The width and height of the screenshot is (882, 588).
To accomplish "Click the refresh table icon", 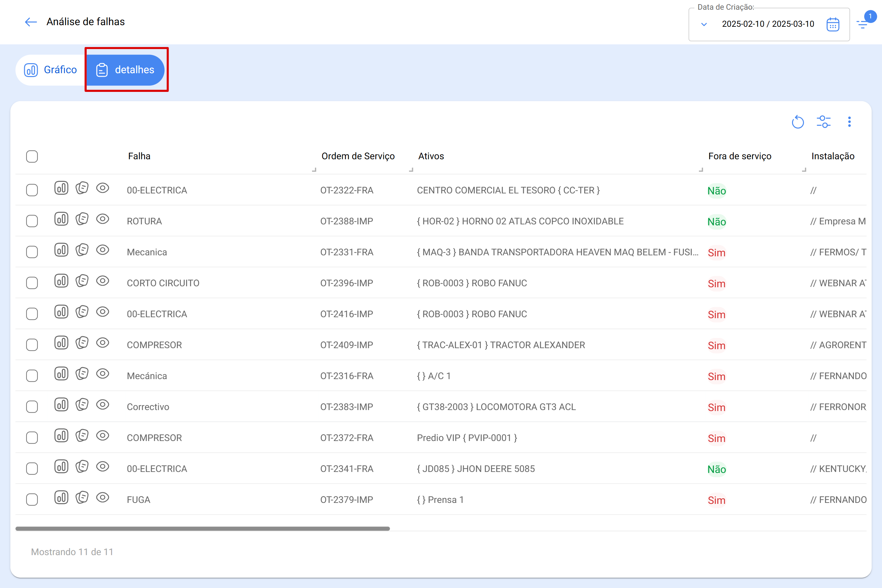I will pos(798,122).
